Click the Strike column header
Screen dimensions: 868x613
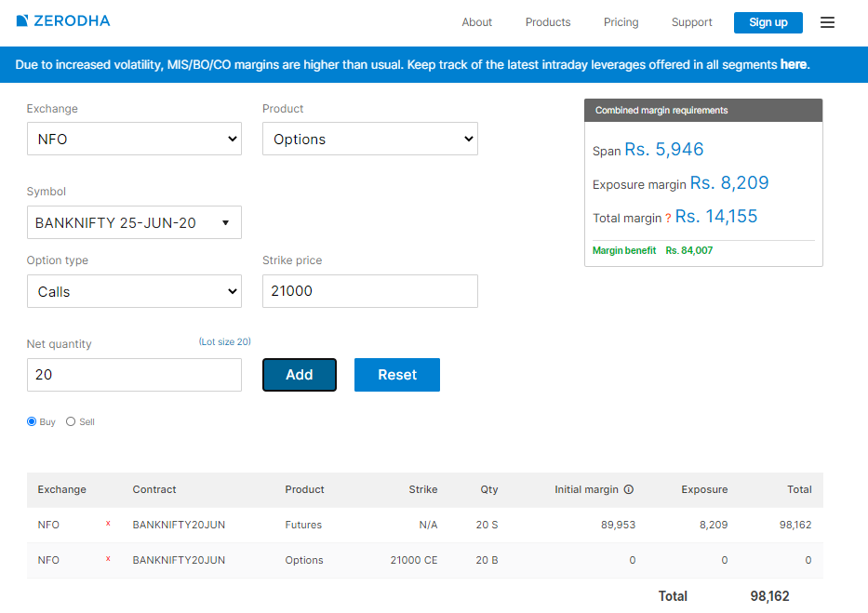point(423,489)
